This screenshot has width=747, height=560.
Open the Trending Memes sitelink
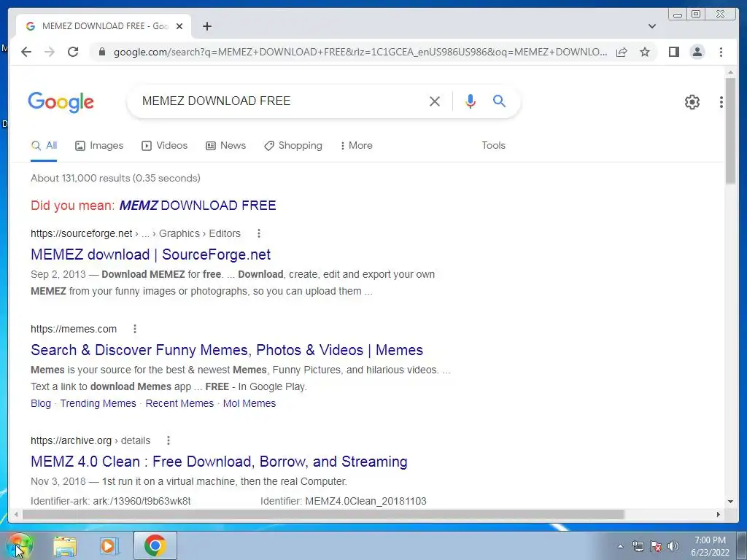coord(98,403)
